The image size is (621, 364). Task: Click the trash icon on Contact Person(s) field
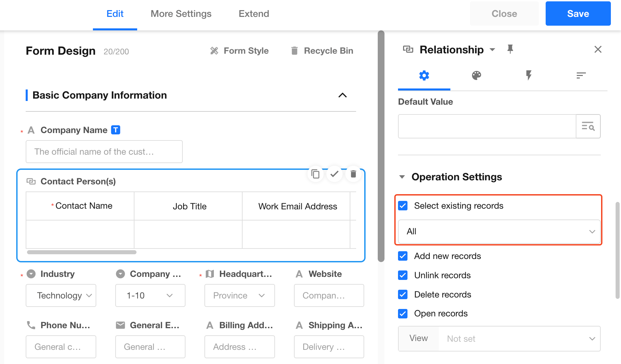point(353,174)
